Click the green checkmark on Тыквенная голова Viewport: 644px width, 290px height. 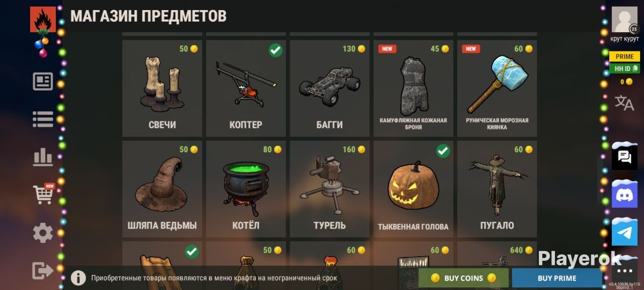pos(443,151)
